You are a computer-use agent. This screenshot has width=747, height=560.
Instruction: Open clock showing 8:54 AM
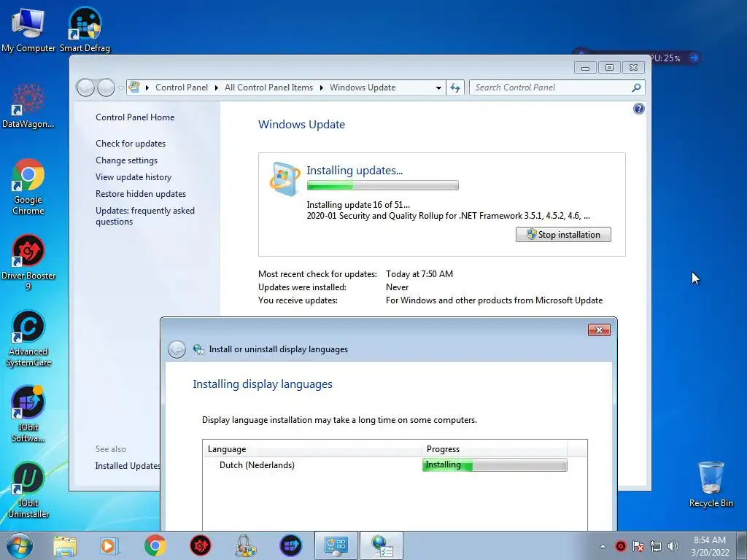click(710, 546)
